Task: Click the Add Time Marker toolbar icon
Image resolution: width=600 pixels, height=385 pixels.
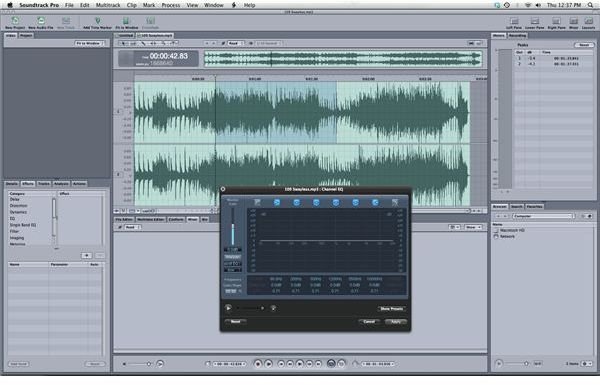Action: (98, 21)
